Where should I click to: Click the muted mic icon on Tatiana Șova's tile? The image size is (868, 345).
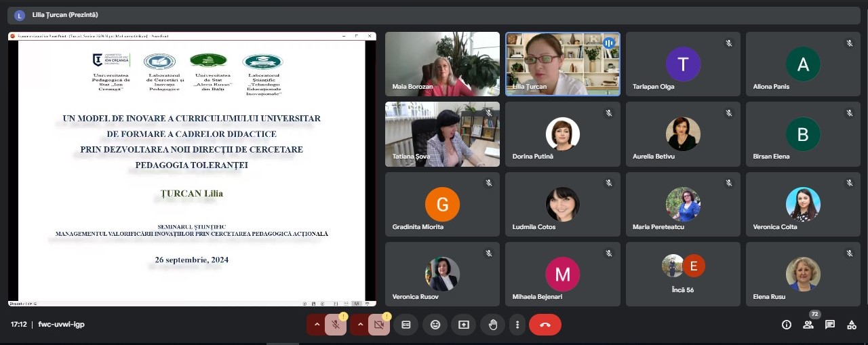pos(488,113)
